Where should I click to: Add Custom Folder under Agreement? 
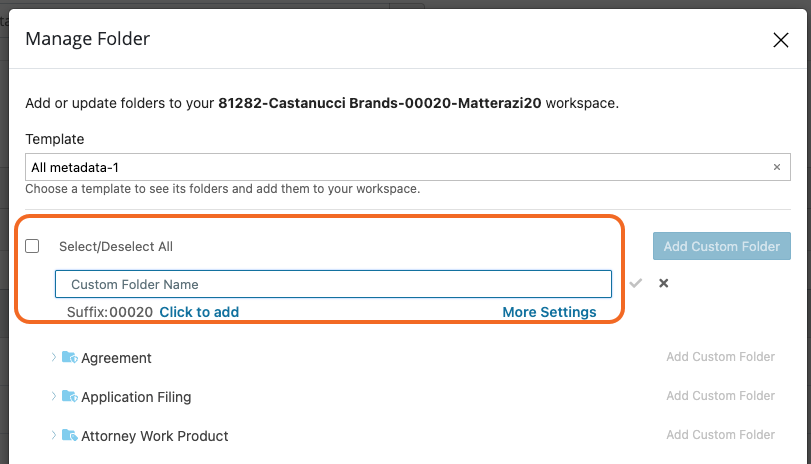720,357
